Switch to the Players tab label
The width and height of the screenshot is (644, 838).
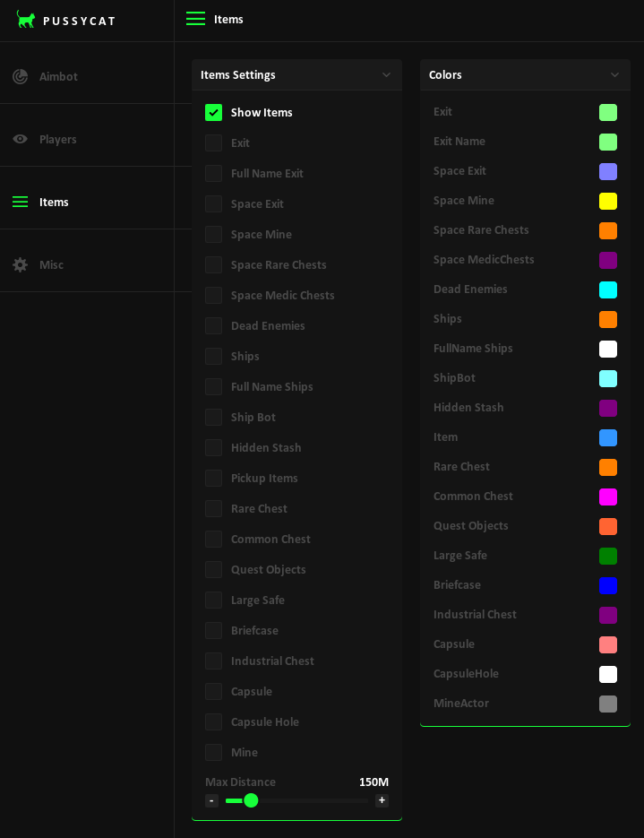click(57, 139)
